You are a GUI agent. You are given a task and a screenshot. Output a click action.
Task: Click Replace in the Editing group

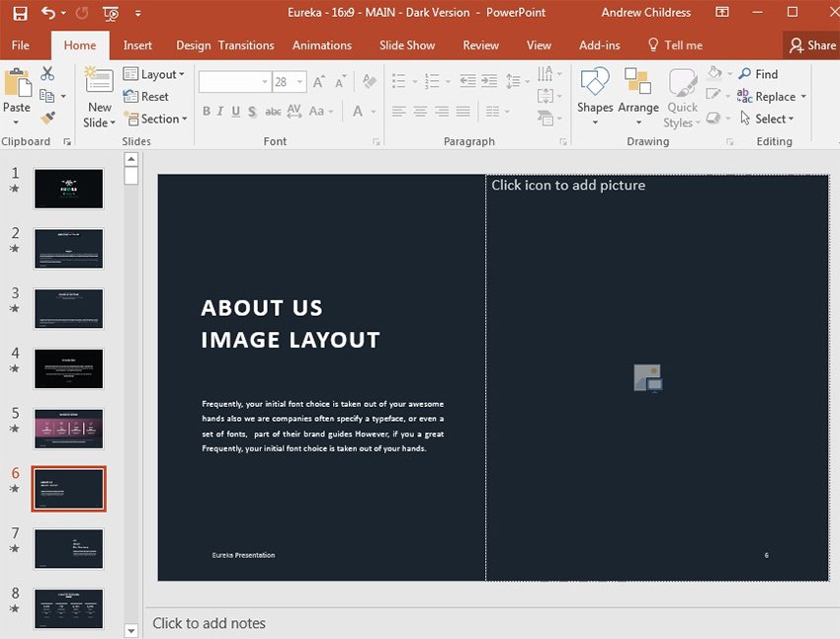coord(772,97)
